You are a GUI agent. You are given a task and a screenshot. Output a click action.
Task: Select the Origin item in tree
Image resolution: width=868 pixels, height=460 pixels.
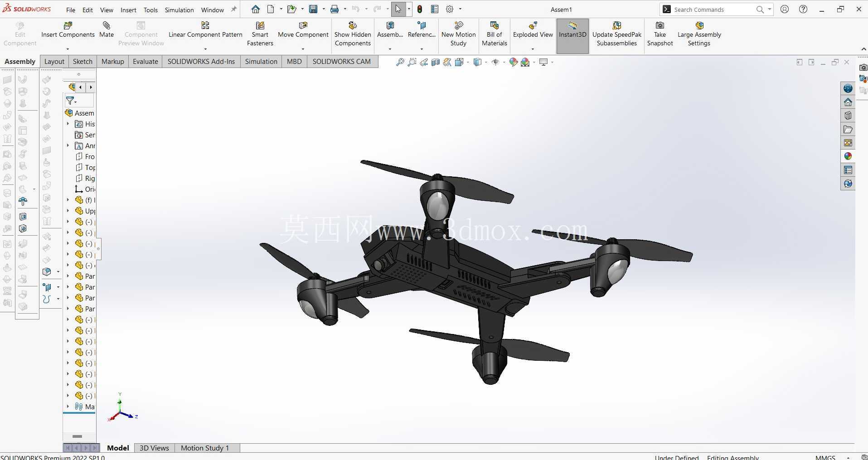click(85, 189)
